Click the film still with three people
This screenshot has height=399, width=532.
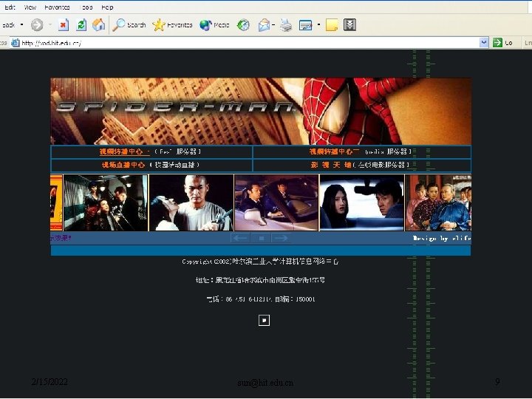tap(106, 203)
